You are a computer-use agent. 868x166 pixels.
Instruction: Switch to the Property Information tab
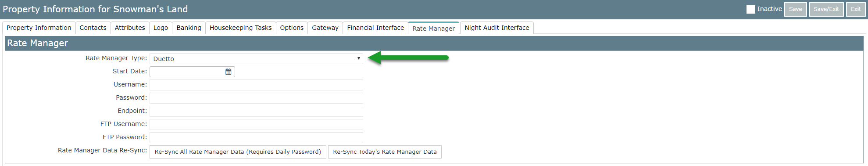[39, 28]
